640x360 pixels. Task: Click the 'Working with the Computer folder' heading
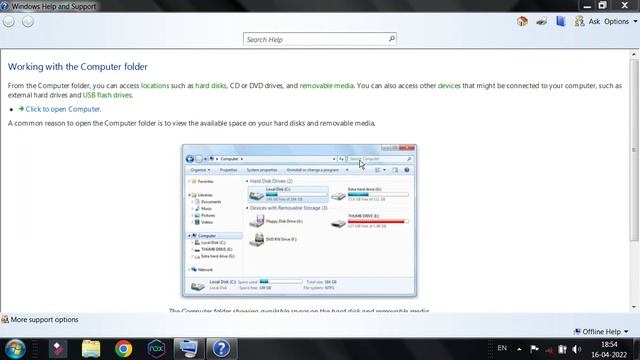tap(78, 67)
